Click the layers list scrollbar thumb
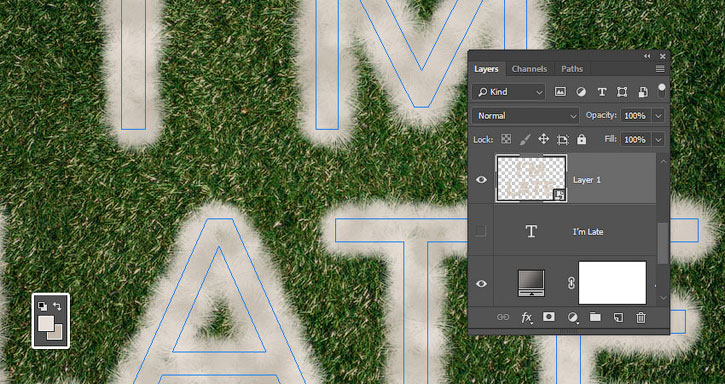This screenshot has height=384, width=725. point(663,243)
